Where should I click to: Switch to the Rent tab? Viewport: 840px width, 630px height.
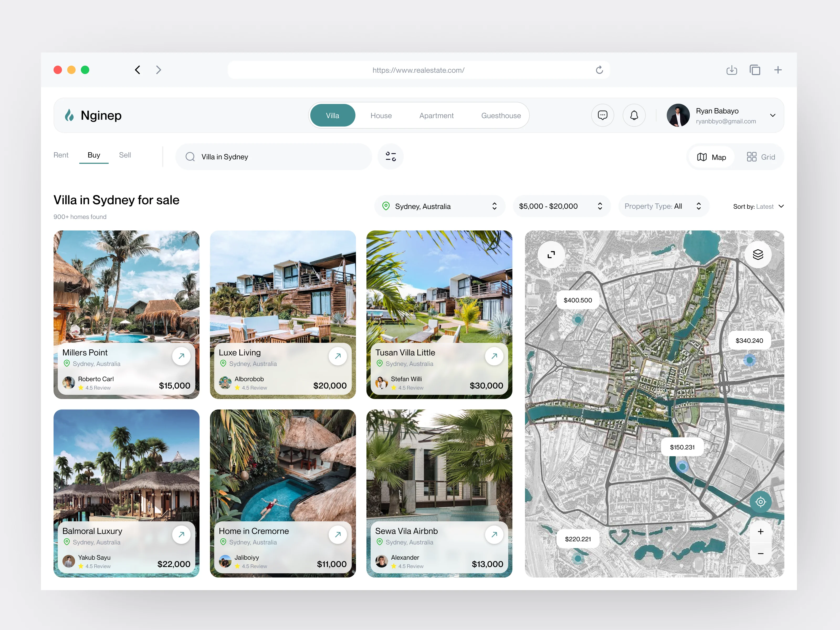61,155
